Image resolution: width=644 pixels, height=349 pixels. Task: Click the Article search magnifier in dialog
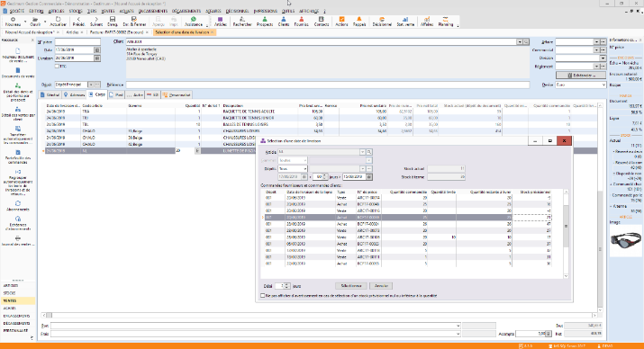(368, 152)
